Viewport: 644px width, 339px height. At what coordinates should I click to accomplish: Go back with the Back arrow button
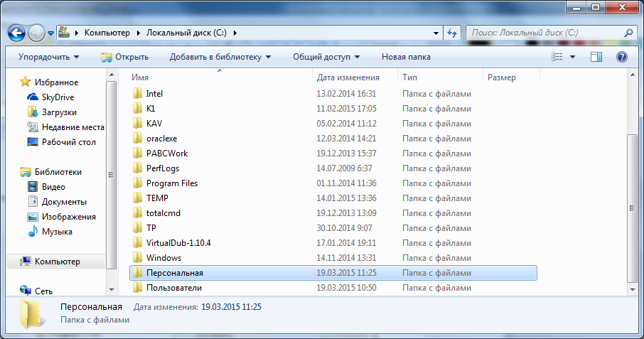[x=17, y=33]
